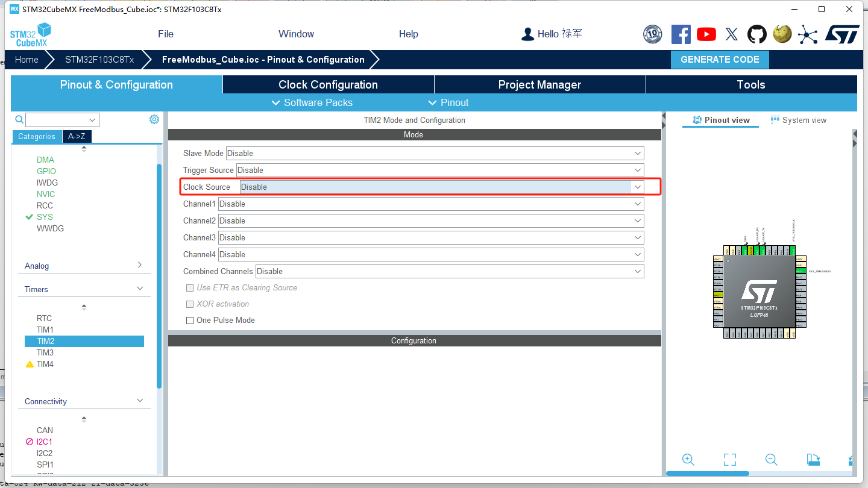
Task: Open the peripheral search combo box arrow
Action: [x=92, y=120]
